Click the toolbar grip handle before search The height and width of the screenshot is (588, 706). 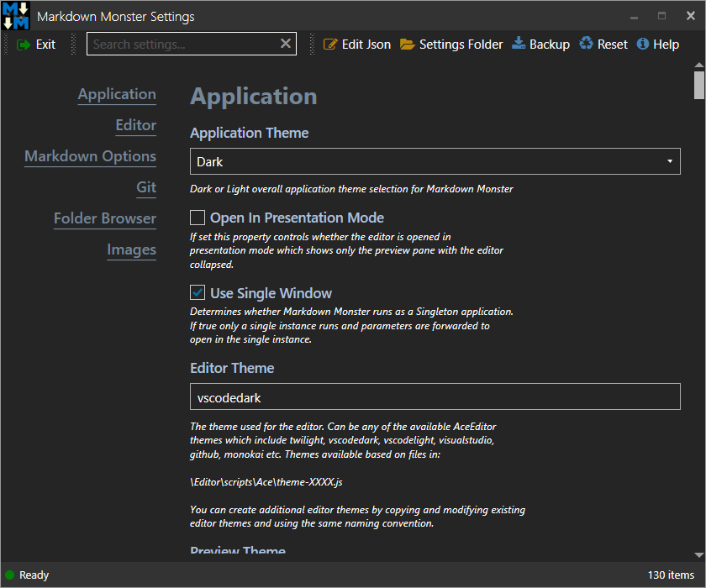click(73, 44)
